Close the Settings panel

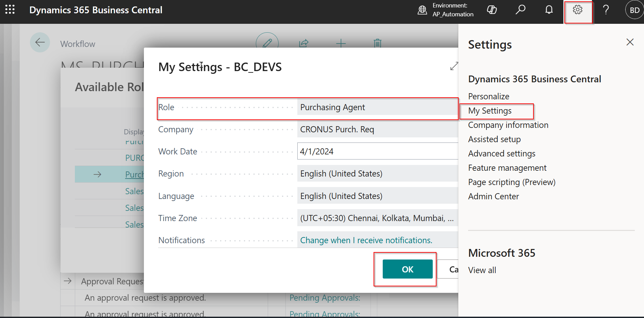(x=630, y=42)
